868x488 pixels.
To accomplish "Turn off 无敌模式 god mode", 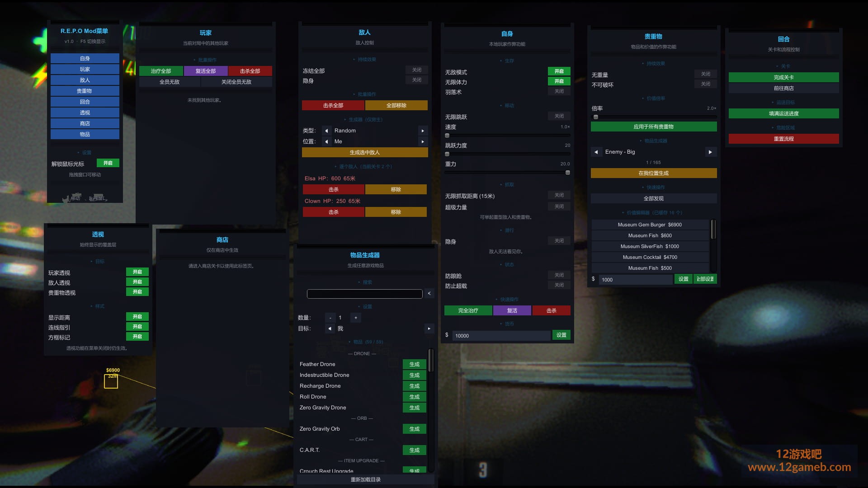I will coord(559,71).
